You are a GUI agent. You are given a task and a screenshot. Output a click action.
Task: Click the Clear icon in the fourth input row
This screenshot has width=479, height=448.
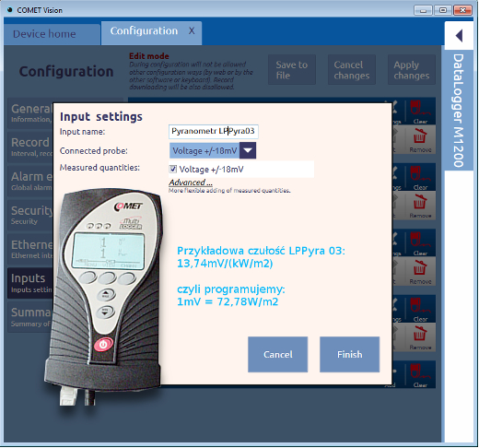(420, 309)
